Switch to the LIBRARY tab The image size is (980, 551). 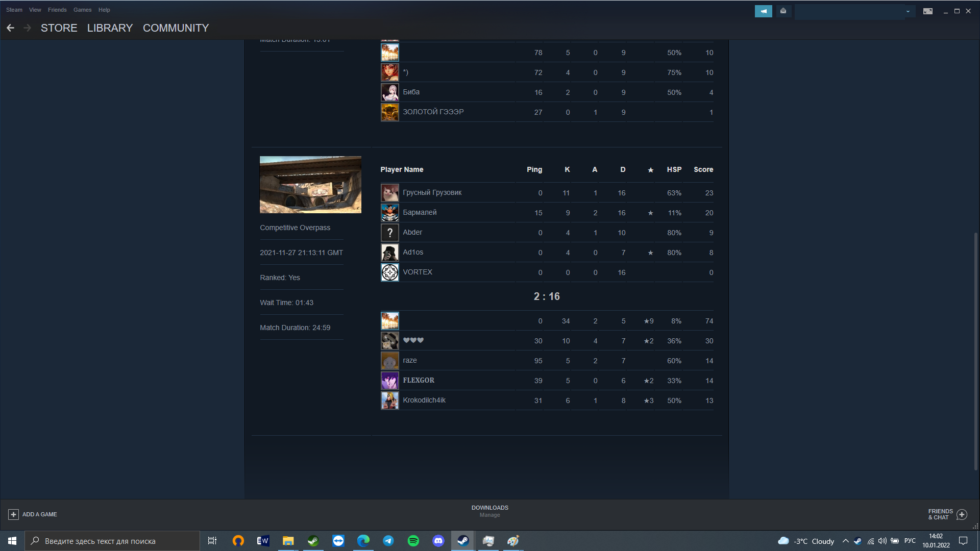tap(110, 28)
